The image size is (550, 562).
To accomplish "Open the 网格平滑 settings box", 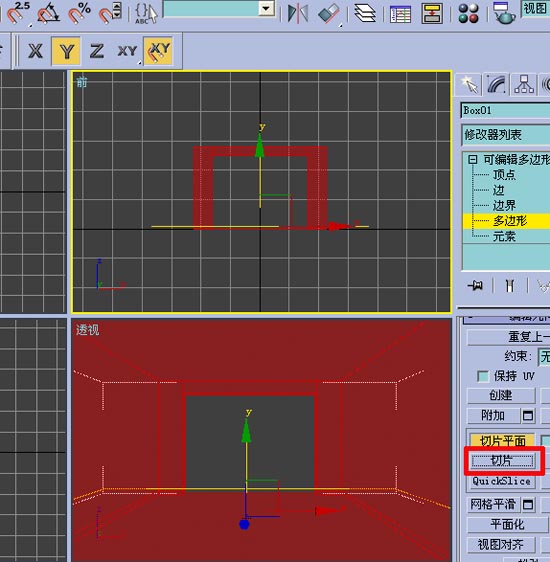I will [x=528, y=505].
